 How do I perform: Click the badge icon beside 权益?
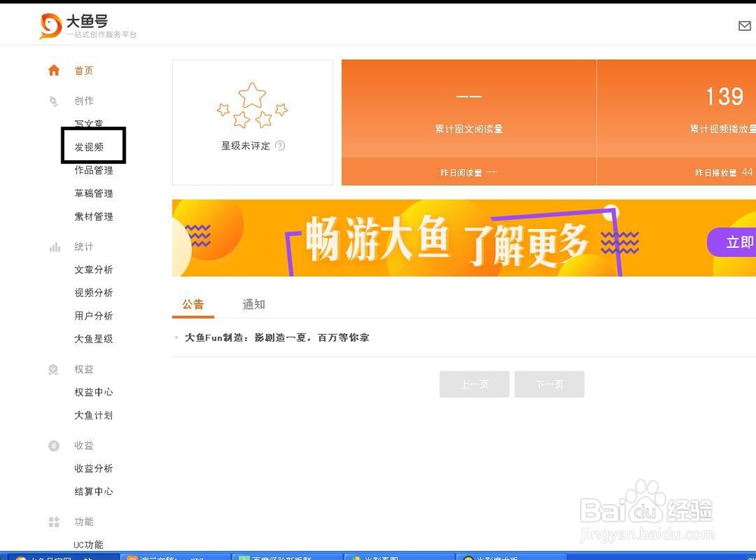coord(54,370)
